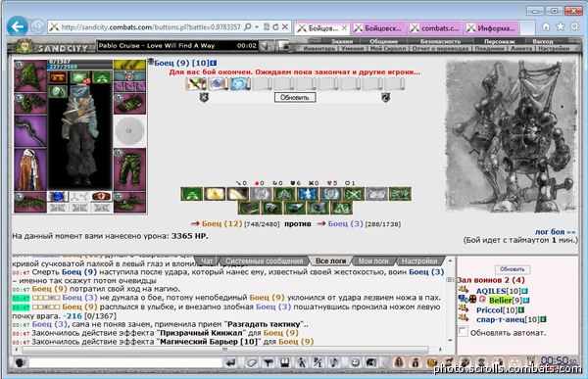Image resolution: width=588 pixels, height=379 pixels.
Task: Click the green pants equipment slot
Action: pyautogui.click(x=129, y=169)
